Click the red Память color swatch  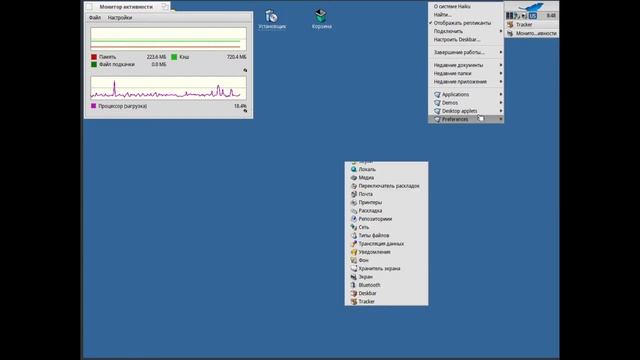pyautogui.click(x=94, y=57)
